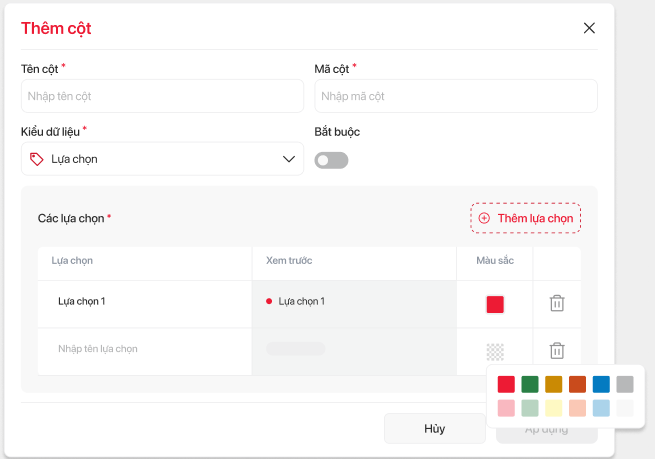Choose the blue color swatch
This screenshot has height=459, width=655.
point(601,384)
